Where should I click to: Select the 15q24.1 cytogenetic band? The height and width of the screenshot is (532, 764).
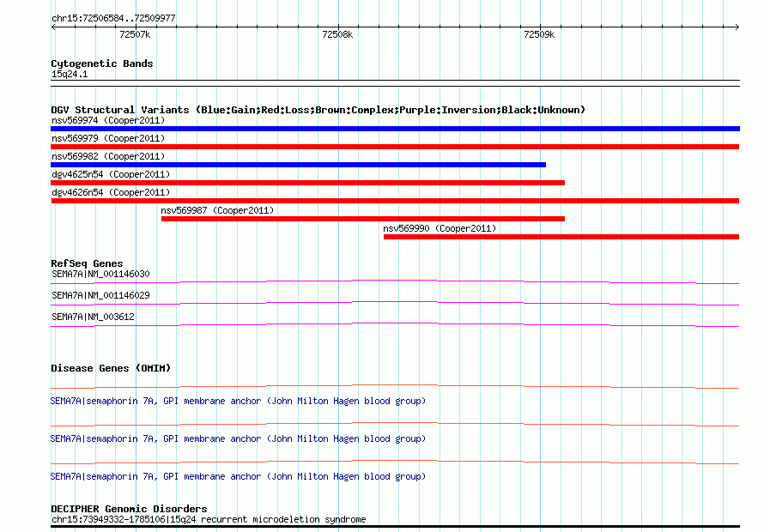pos(69,75)
